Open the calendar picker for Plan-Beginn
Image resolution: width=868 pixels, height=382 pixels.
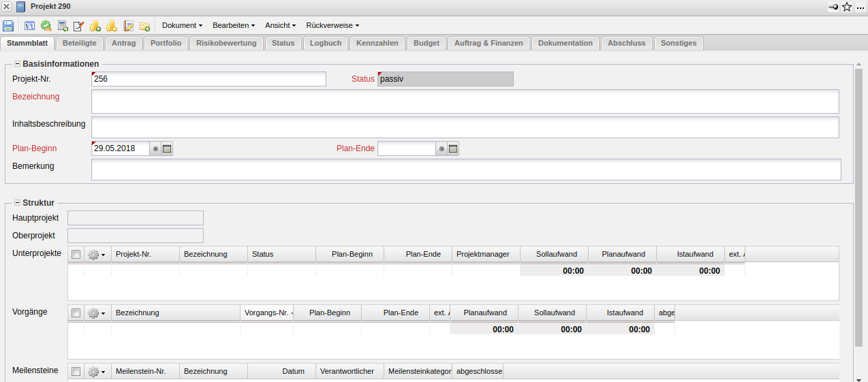(x=167, y=148)
